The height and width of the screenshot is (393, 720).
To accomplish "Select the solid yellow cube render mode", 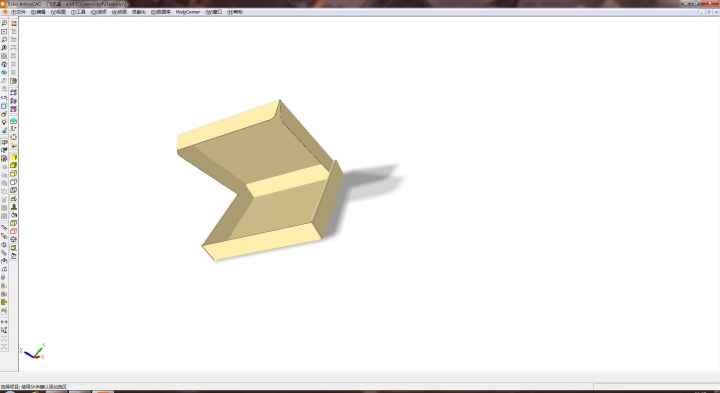I will pyautogui.click(x=13, y=157).
